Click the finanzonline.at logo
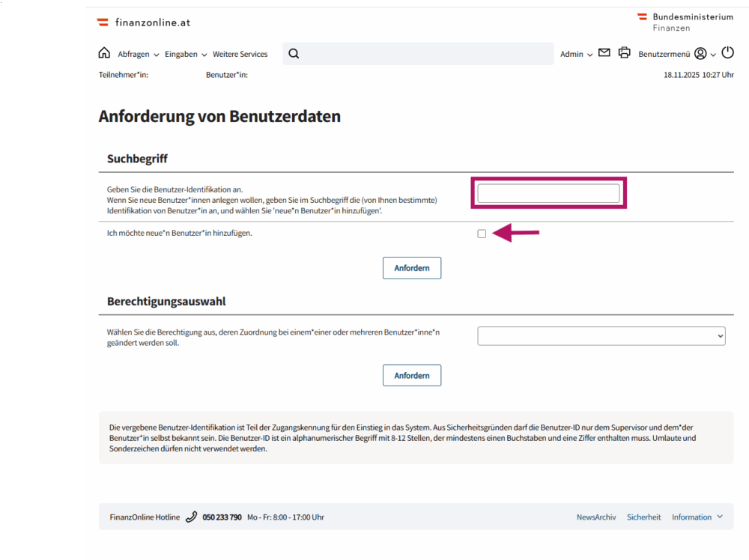749x560 pixels. pos(144,22)
